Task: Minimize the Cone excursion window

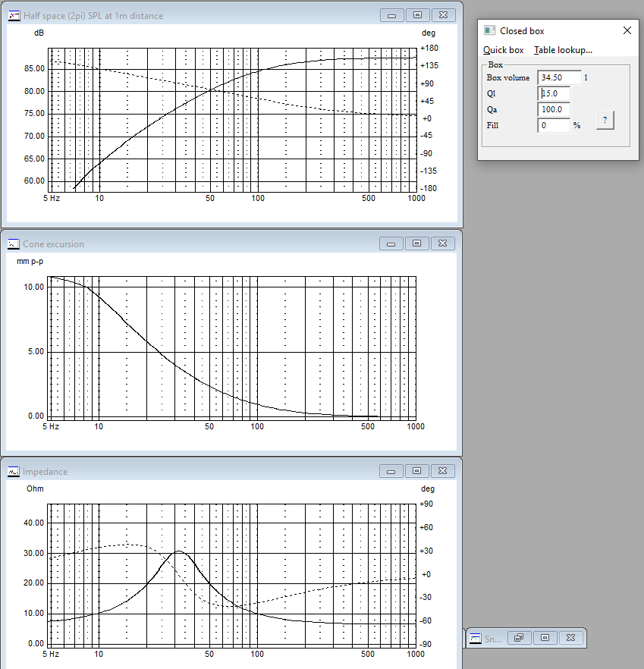Action: tap(391, 243)
